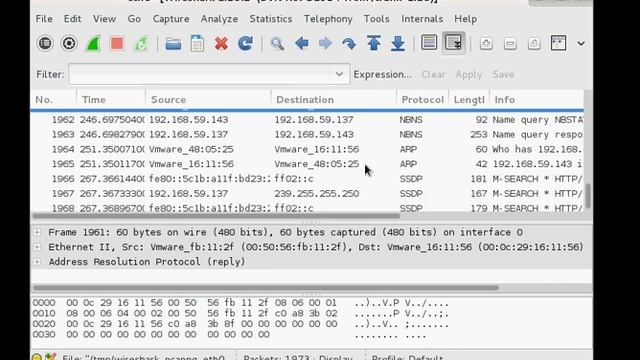640x360 pixels.
Task: Open the File menu
Action: 44,19
